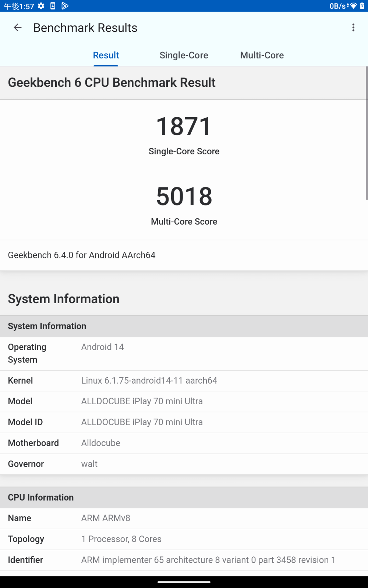
Task: Tap the Operating System label
Action: [27, 353]
